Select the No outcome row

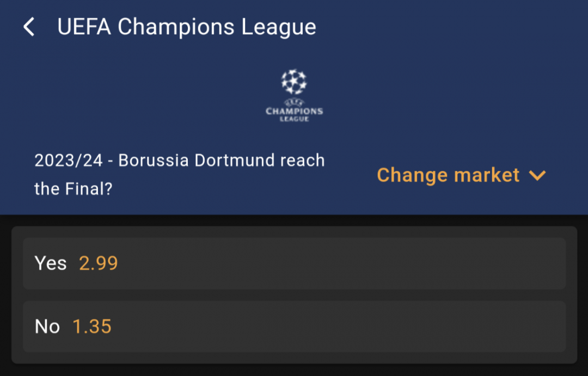295,326
